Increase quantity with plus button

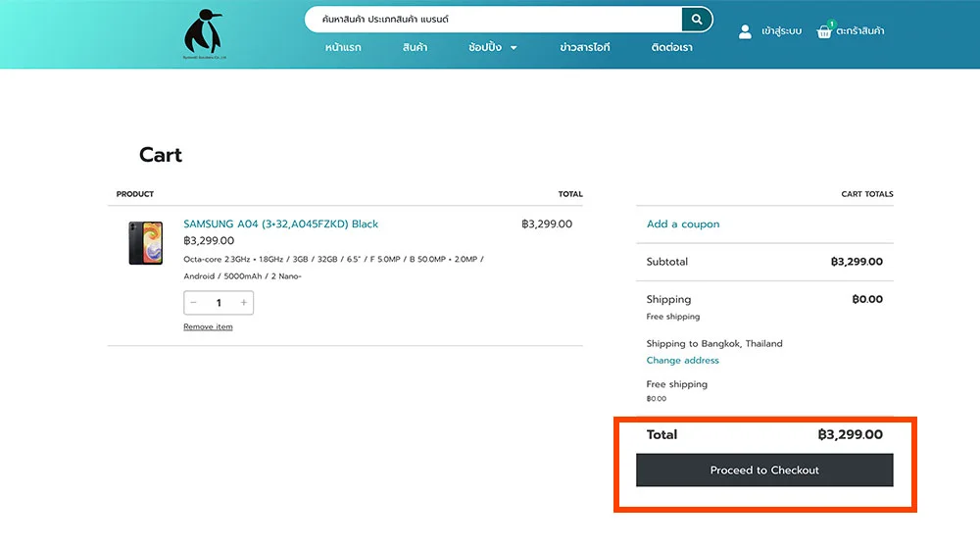[243, 303]
